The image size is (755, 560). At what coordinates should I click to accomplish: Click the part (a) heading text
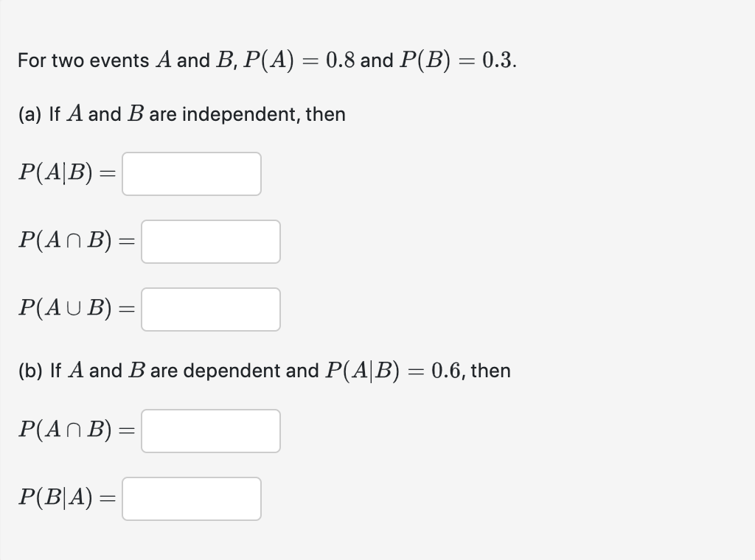[29, 114]
